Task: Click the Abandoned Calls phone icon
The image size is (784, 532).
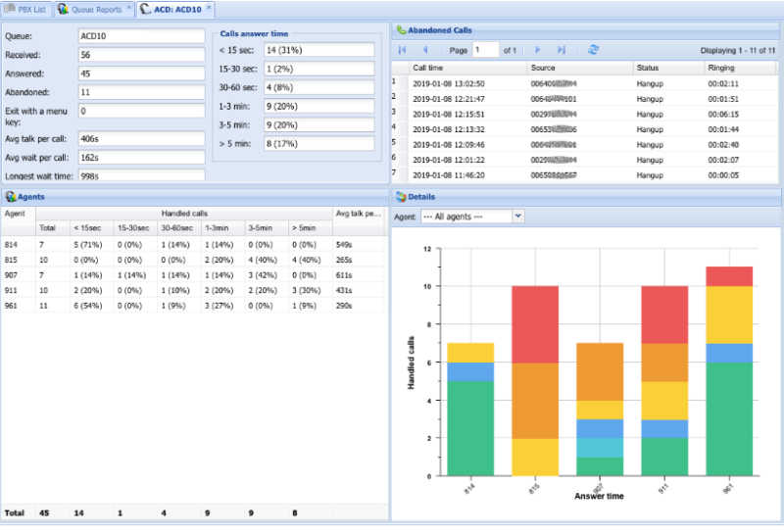Action: [401, 30]
